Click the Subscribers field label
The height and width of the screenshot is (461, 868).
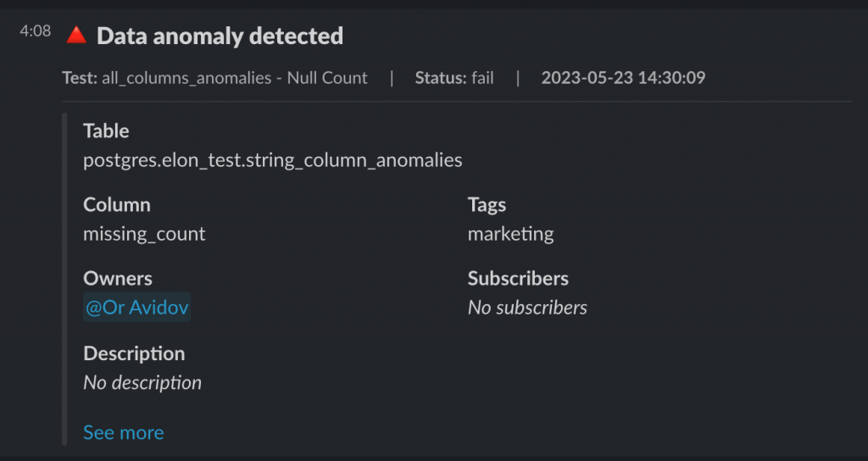pyautogui.click(x=518, y=278)
